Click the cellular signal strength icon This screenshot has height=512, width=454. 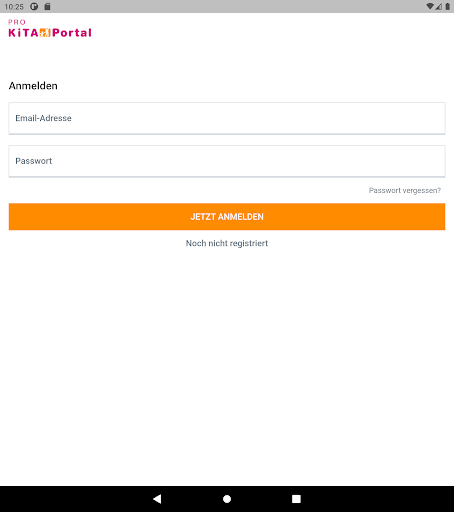pos(439,6)
